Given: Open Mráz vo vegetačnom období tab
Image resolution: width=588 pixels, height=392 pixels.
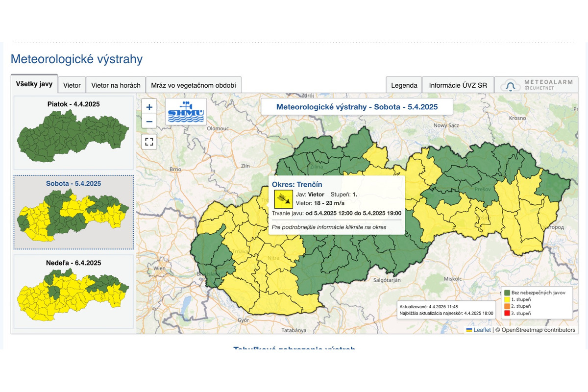Looking at the screenshot, I should (x=194, y=85).
